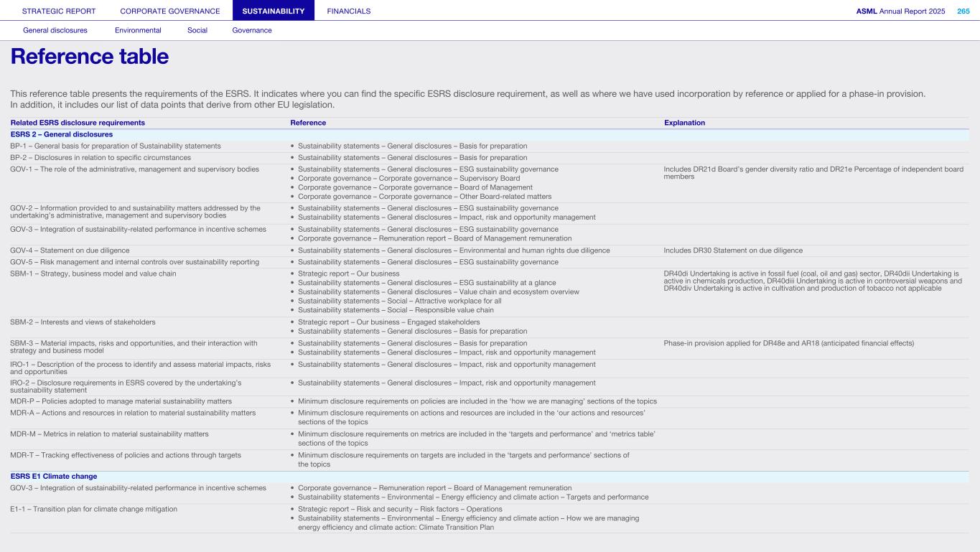The image size is (980, 552).
Task: Click page number 265
Action: (963, 11)
